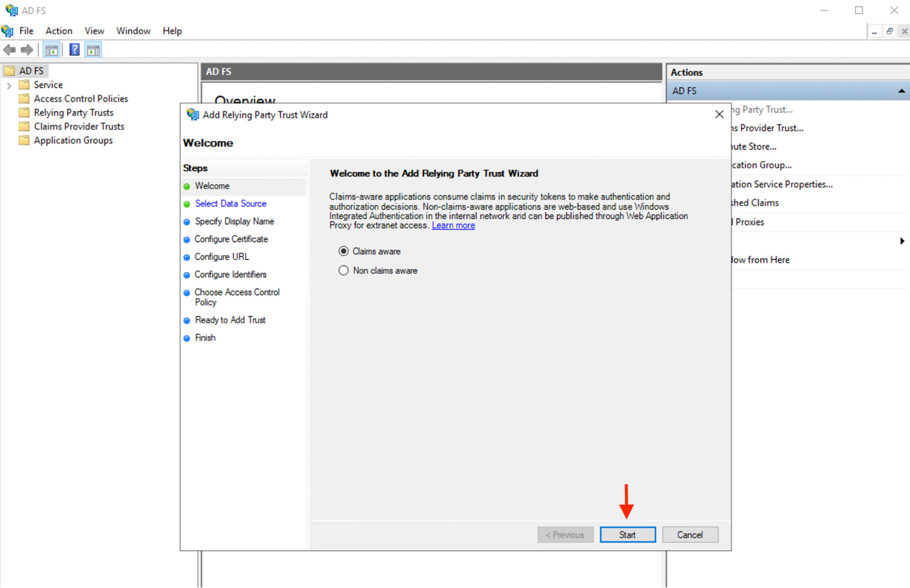Click the back navigation arrow

[9, 50]
